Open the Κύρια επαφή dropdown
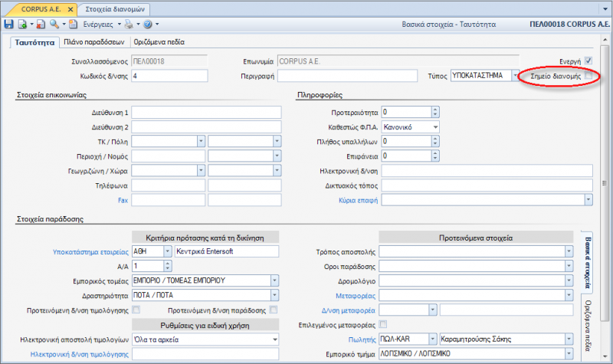This screenshot has height=364, width=613. 588,200
